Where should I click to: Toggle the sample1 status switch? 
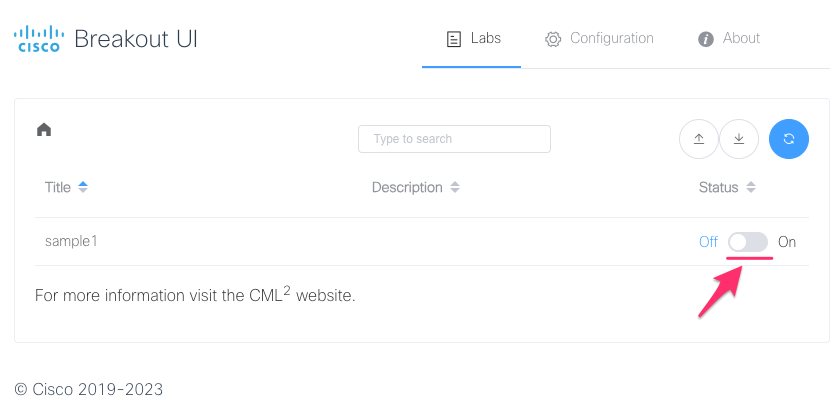[748, 242]
